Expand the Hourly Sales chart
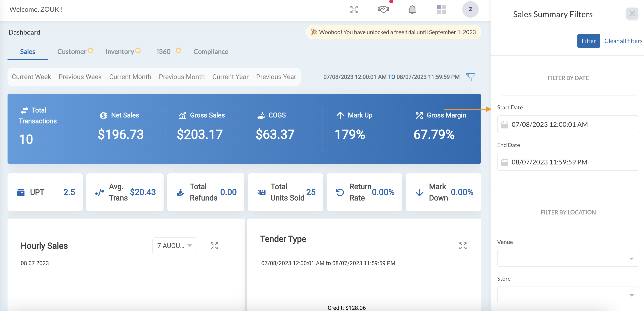Image resolution: width=644 pixels, height=311 pixels. coord(214,246)
